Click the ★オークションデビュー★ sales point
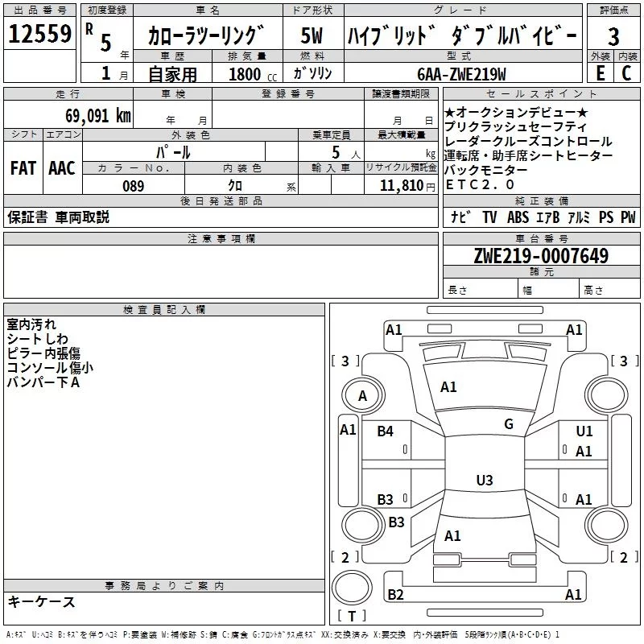The height and width of the screenshot is (644, 644). click(x=516, y=112)
